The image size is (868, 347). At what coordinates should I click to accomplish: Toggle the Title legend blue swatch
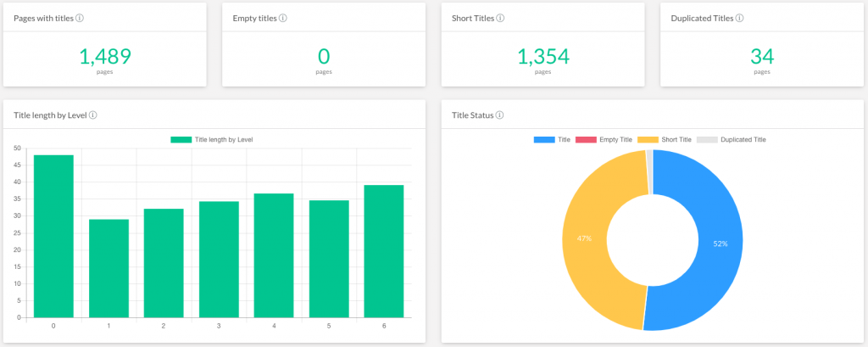click(544, 140)
